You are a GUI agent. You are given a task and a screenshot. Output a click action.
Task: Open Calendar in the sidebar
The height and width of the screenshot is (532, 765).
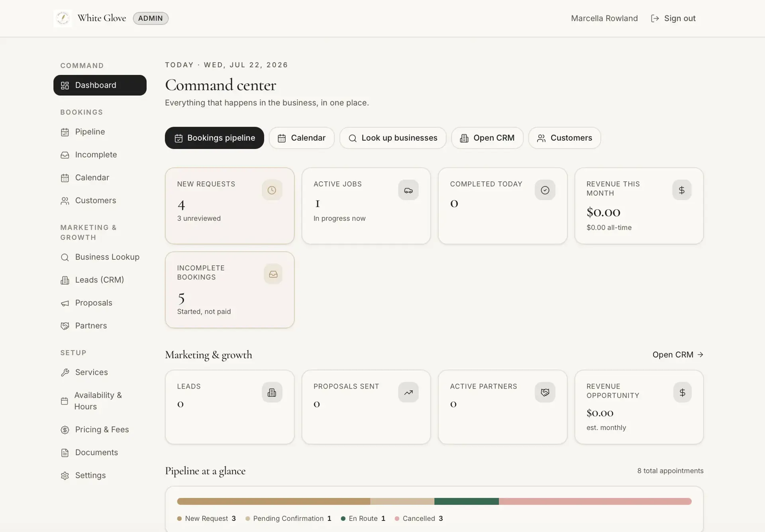[x=100, y=178]
